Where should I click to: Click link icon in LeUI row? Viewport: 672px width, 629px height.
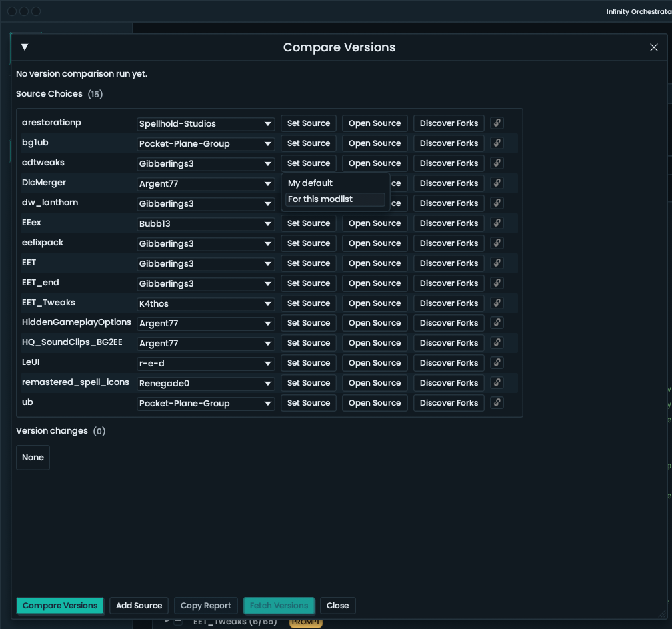[x=497, y=363]
